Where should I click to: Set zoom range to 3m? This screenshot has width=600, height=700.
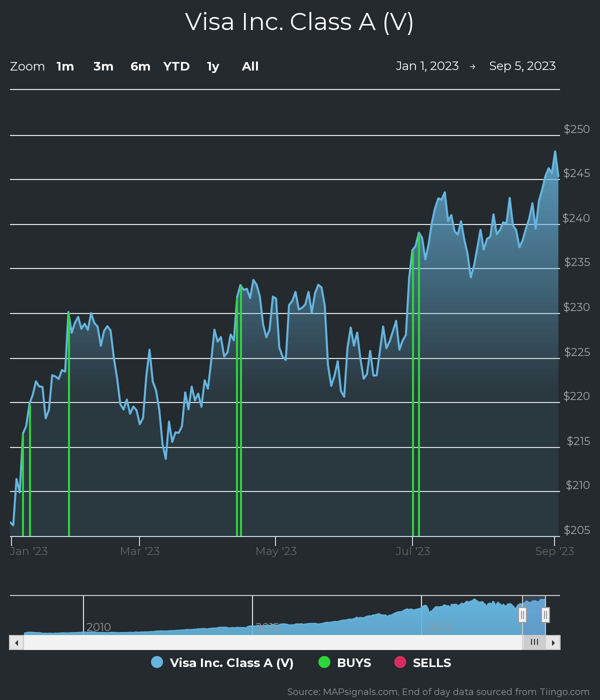103,66
